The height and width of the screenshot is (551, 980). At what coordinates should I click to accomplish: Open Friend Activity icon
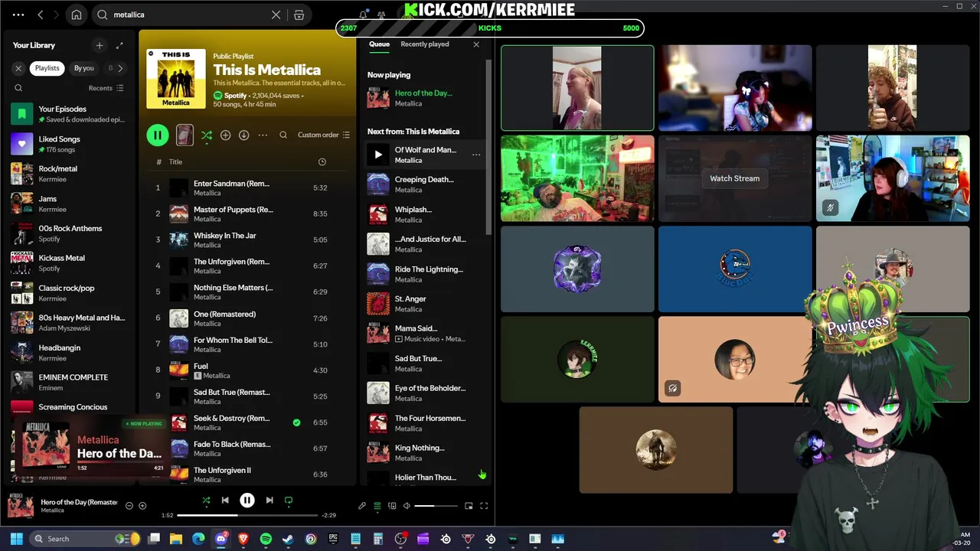pyautogui.click(x=381, y=15)
